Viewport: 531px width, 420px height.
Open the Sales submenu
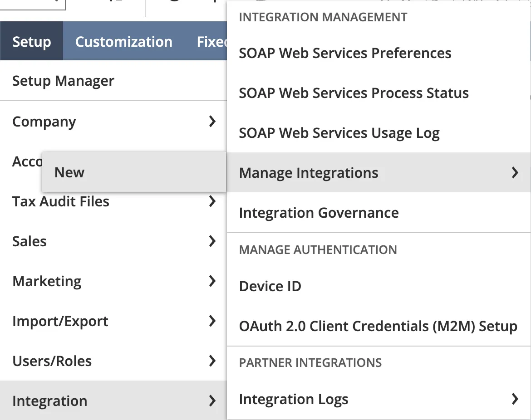coord(113,241)
